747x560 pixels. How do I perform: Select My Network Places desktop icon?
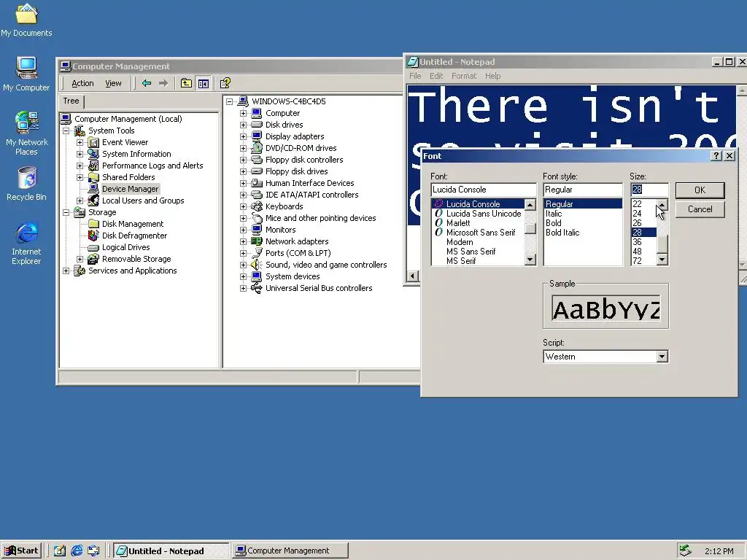[26, 133]
